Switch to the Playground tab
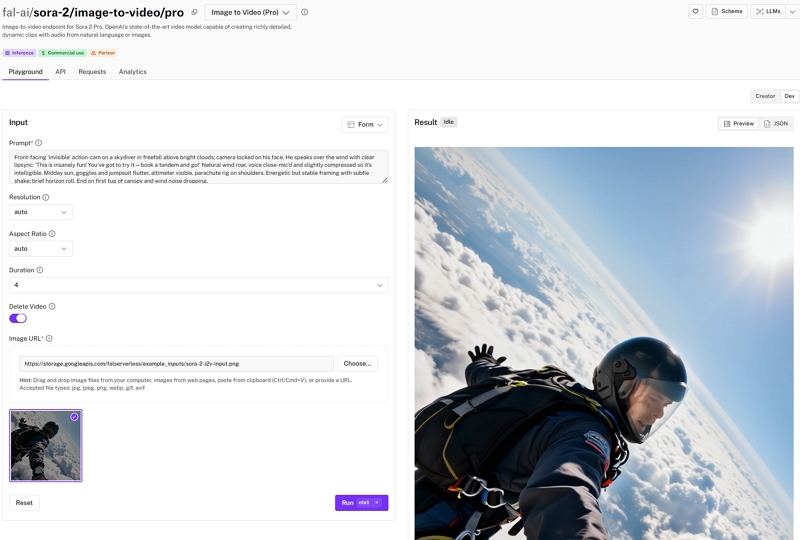800x540 pixels. [26, 72]
